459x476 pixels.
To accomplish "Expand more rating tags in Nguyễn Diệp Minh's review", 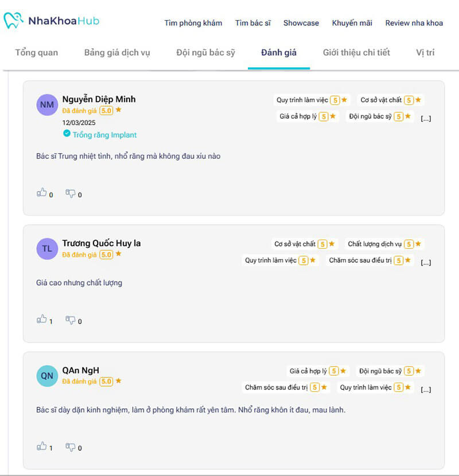I will pos(426,119).
